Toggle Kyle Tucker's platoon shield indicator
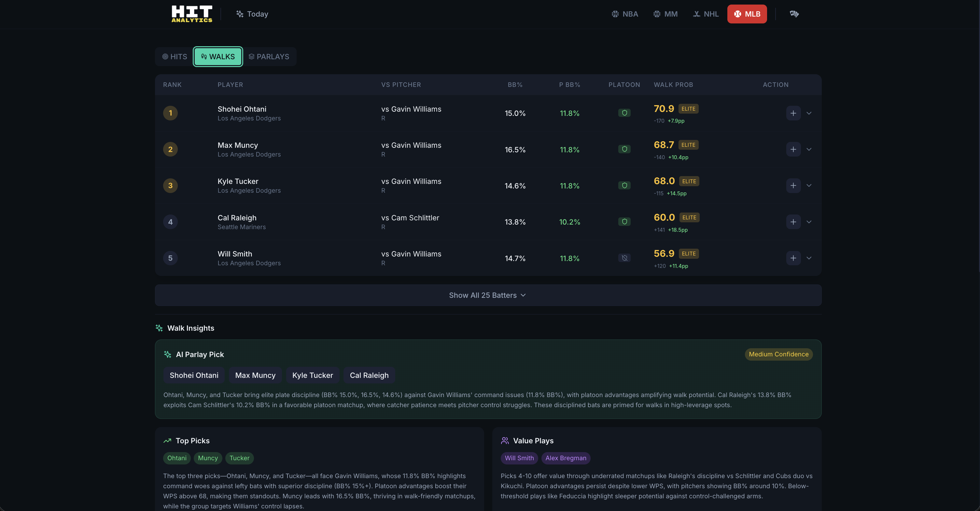The image size is (980, 511). click(x=624, y=185)
